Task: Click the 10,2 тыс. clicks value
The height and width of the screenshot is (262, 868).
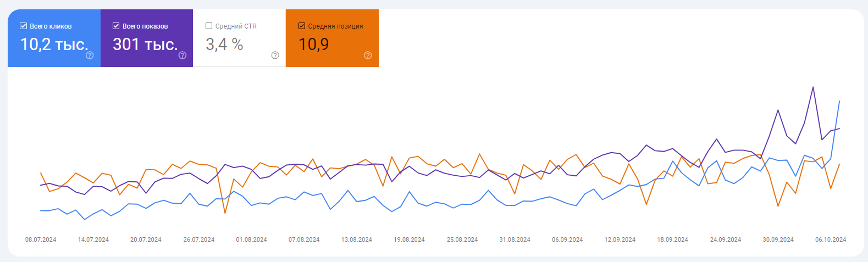Action: coord(54,44)
